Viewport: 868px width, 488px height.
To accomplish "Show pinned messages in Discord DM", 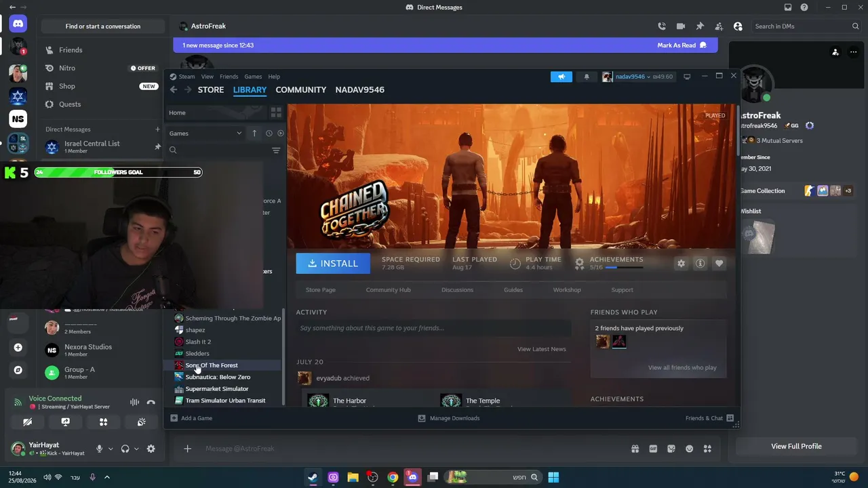I will [x=700, y=26].
